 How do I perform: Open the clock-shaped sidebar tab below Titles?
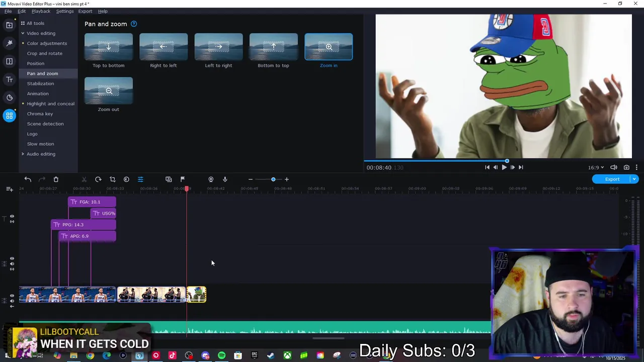point(9,98)
